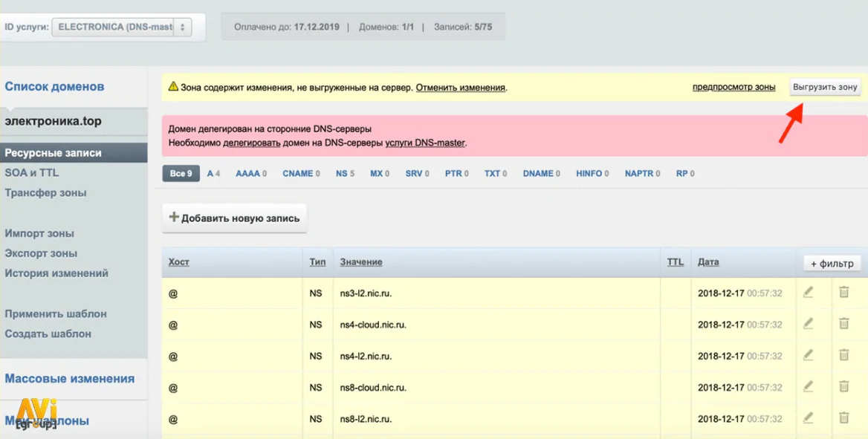Click the ns3-l2.nic.ru. value cell

[x=496, y=293]
